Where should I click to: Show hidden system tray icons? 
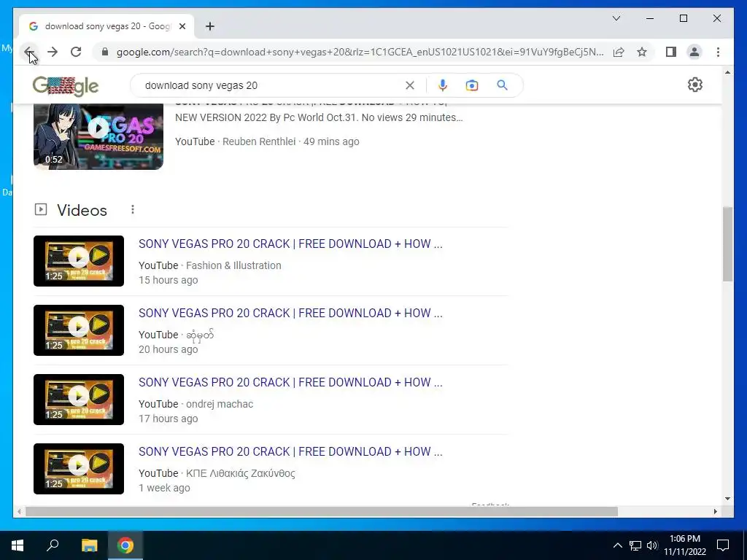(x=617, y=545)
